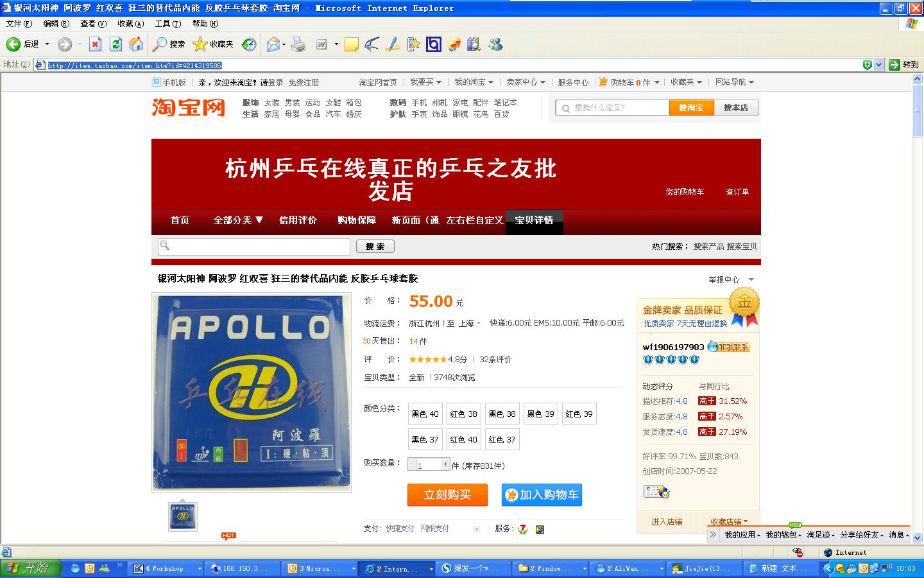This screenshot has width=924, height=578.
Task: Open browsing history clock icon
Action: click(249, 44)
